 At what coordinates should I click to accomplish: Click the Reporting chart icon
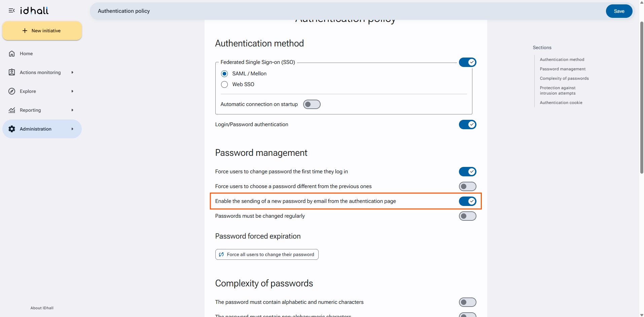click(x=12, y=110)
